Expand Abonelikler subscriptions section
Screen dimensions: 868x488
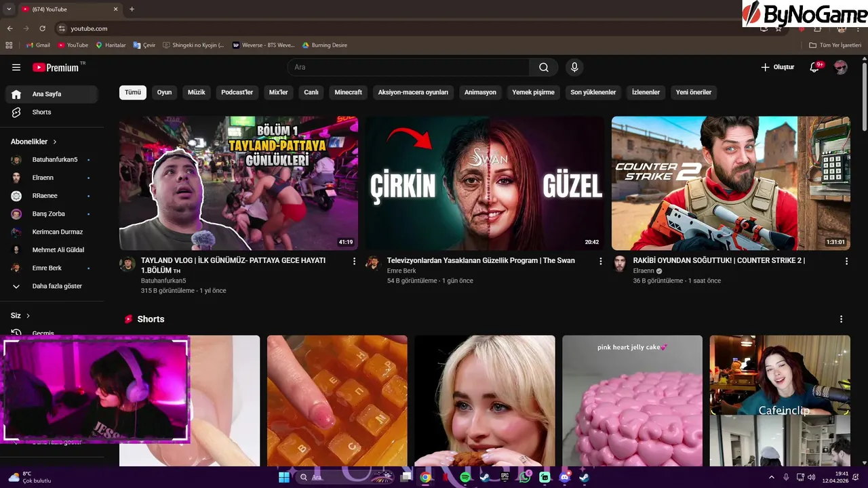coord(34,142)
